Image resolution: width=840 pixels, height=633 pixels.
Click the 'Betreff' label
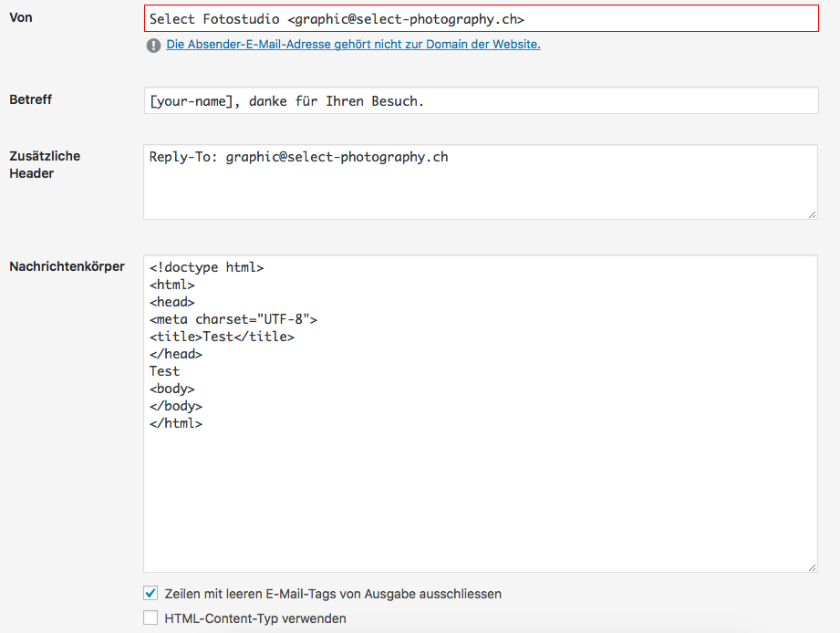pyautogui.click(x=30, y=99)
